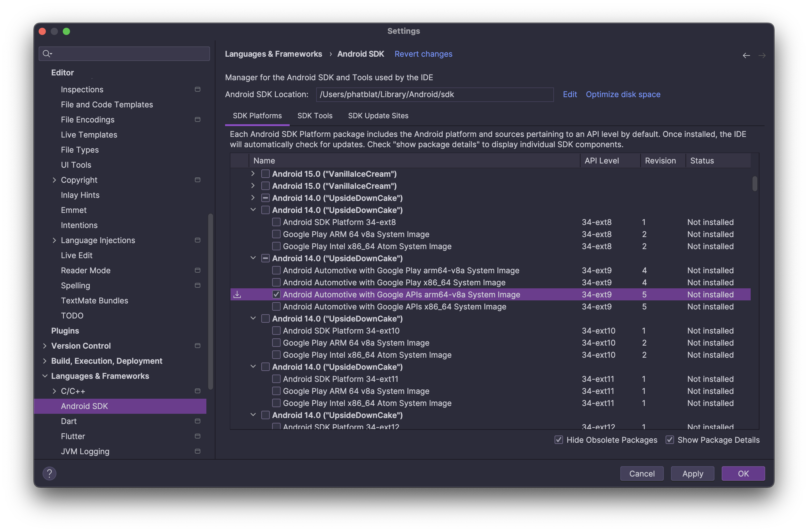This screenshot has height=532, width=808.
Task: Click project-level icon beside Inspections
Action: click(197, 89)
